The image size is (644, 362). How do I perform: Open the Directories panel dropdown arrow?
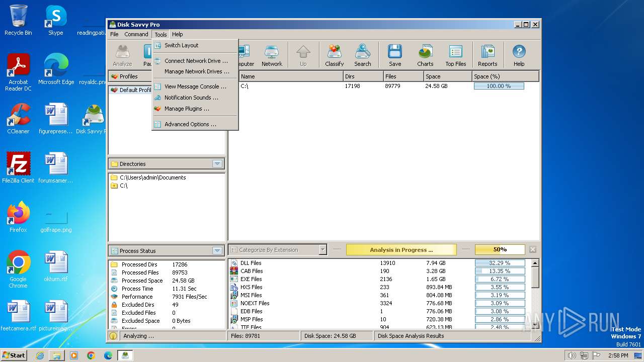(x=217, y=164)
